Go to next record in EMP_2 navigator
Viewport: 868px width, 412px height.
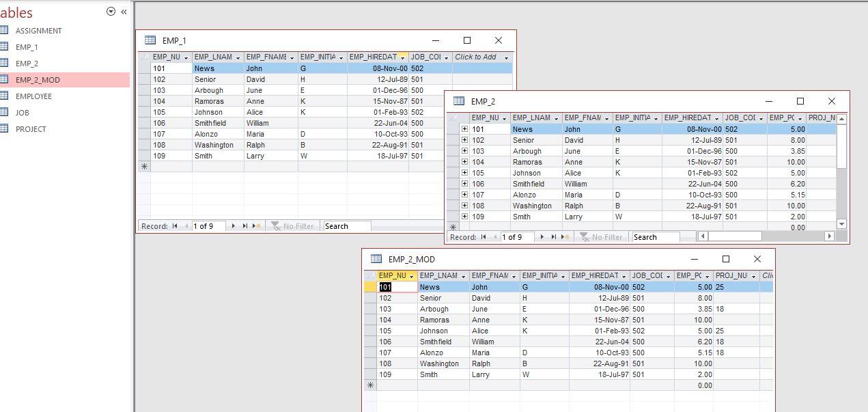coord(542,237)
